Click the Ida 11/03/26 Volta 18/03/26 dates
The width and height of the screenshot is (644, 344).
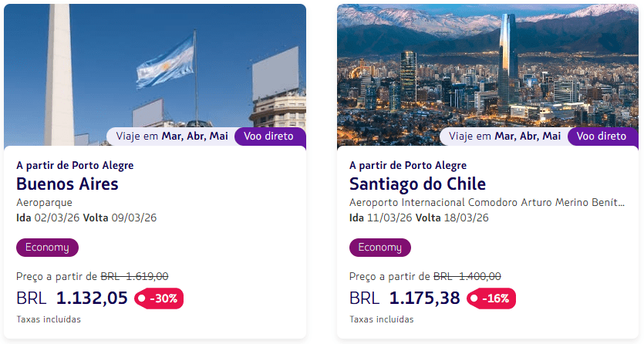[420, 218]
